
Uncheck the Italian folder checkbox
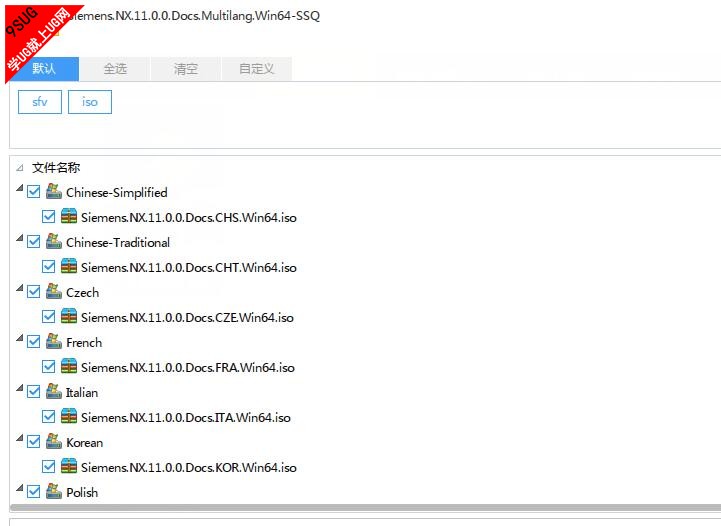(x=34, y=392)
